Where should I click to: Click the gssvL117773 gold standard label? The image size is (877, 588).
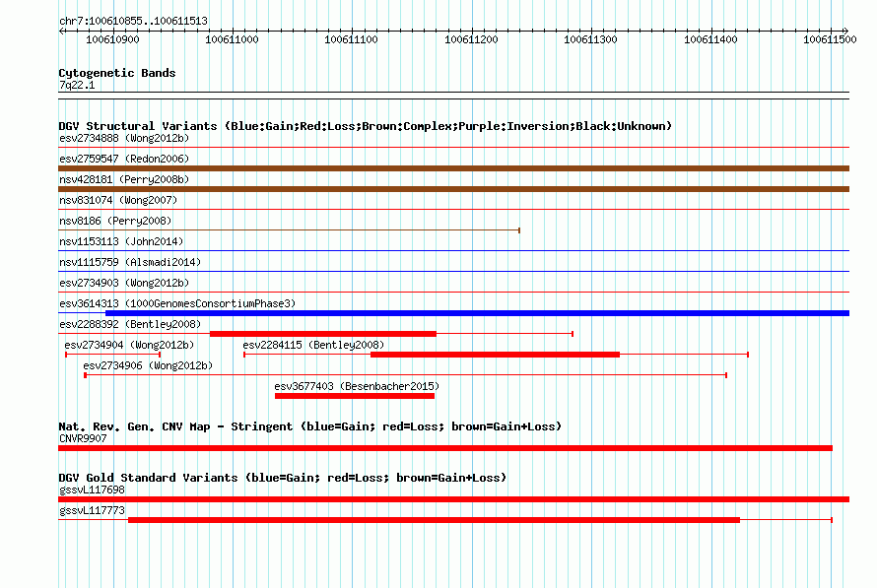(92, 511)
